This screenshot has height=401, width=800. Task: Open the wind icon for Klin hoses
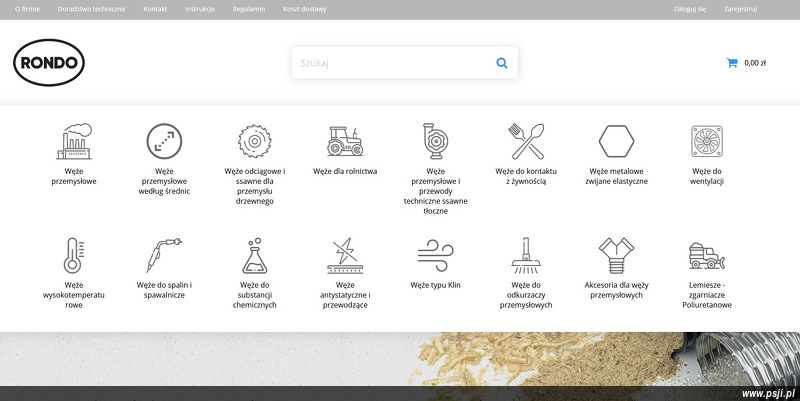(x=435, y=255)
